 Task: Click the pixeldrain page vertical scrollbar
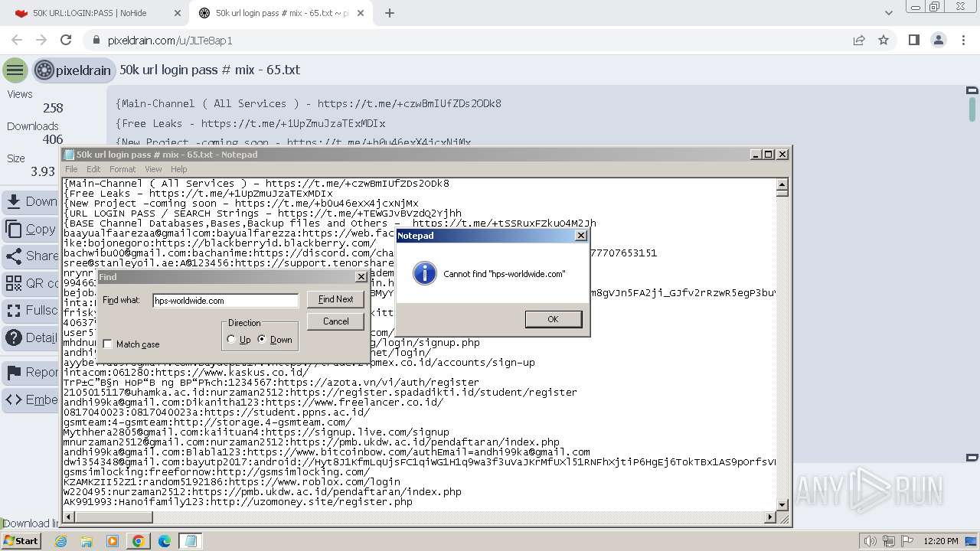972,111
